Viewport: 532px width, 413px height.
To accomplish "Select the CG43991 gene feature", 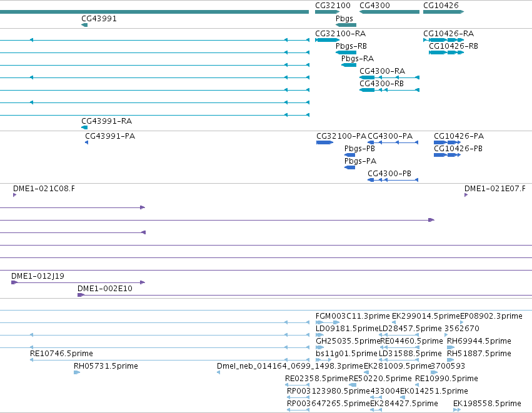I will pos(84,25).
